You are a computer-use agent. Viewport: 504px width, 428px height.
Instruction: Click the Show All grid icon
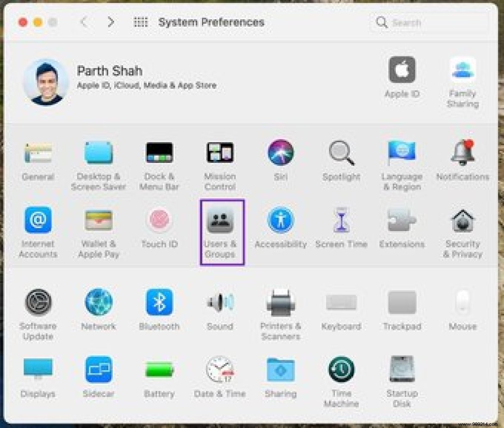coord(140,22)
